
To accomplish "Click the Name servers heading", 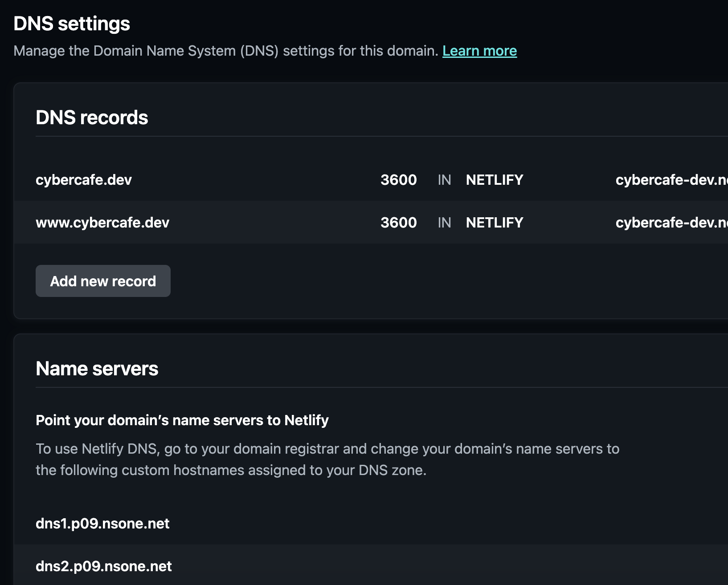I will [97, 369].
